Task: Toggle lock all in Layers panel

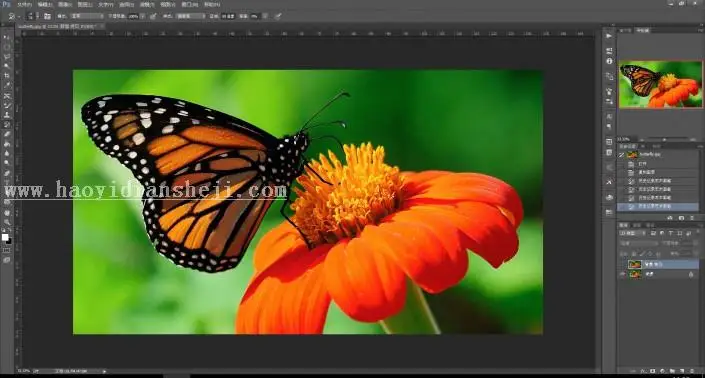Action: (x=657, y=253)
